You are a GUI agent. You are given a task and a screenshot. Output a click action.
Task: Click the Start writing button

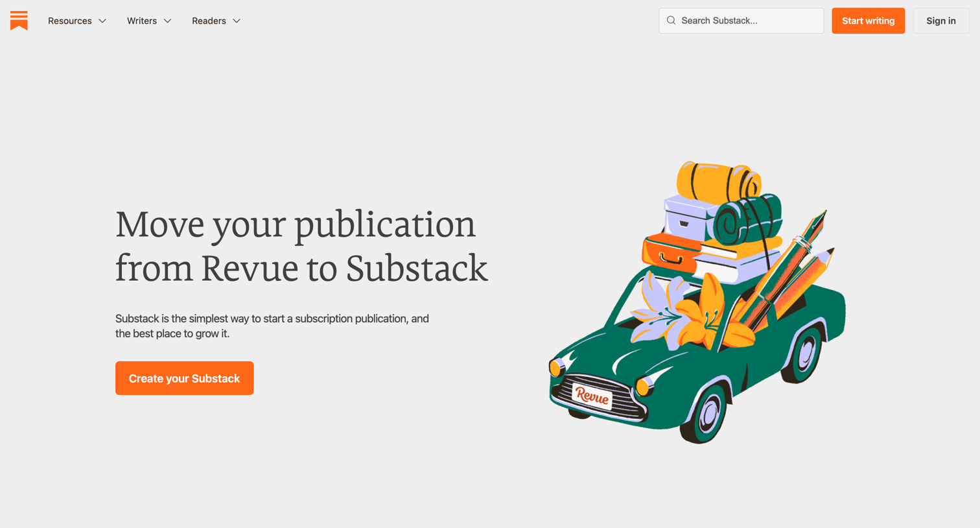pos(868,21)
